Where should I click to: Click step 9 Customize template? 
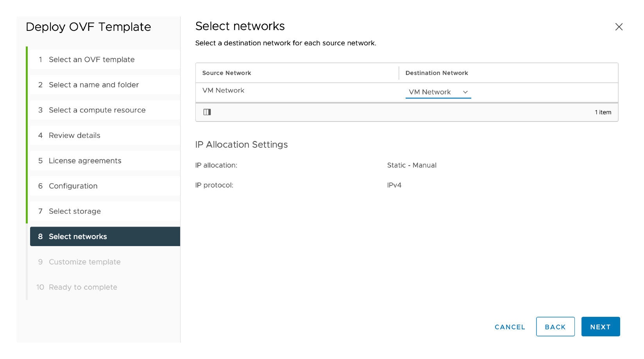pyautogui.click(x=84, y=262)
